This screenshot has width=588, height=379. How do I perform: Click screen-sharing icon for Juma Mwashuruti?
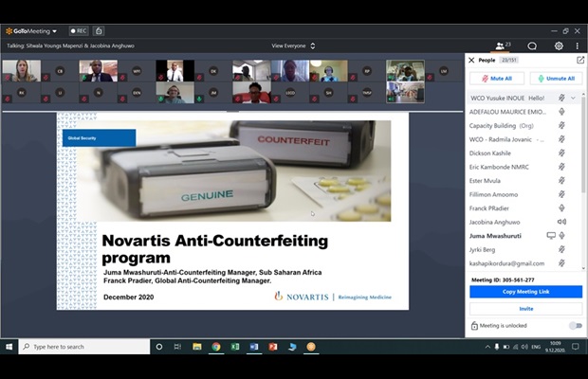(x=550, y=236)
